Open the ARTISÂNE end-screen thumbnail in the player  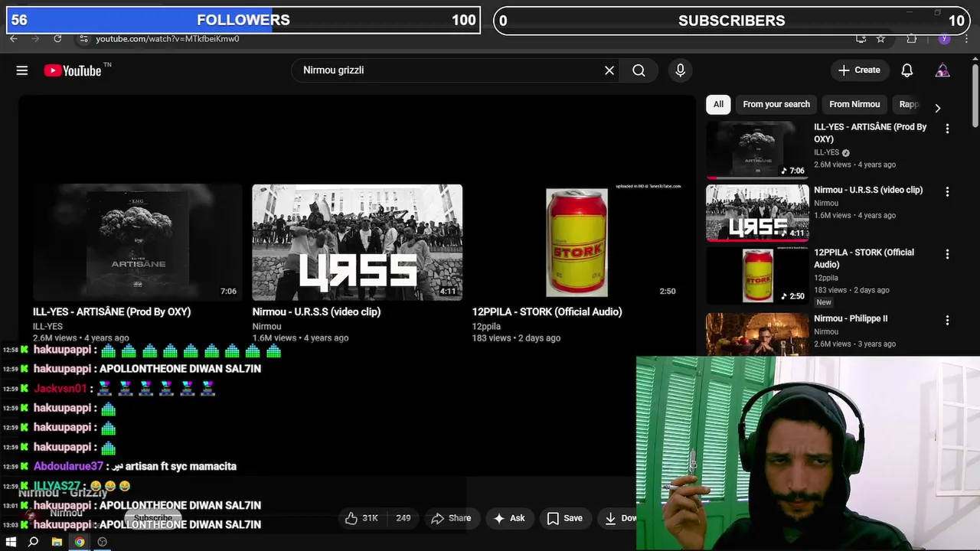138,243
